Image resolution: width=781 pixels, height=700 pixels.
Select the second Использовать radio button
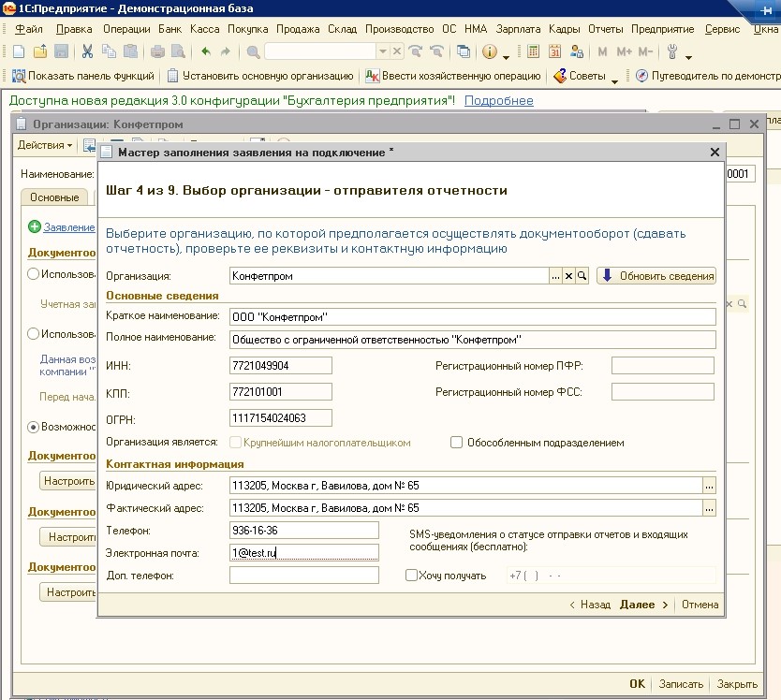click(34, 333)
